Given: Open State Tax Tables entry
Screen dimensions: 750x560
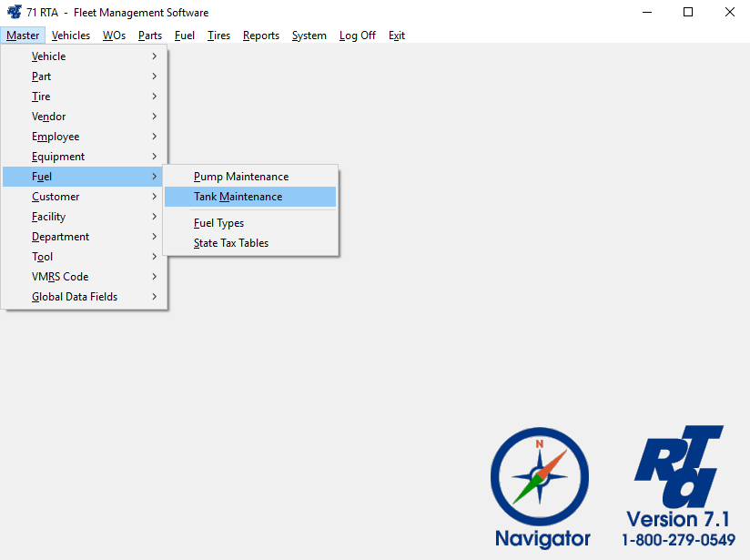Looking at the screenshot, I should 231,243.
